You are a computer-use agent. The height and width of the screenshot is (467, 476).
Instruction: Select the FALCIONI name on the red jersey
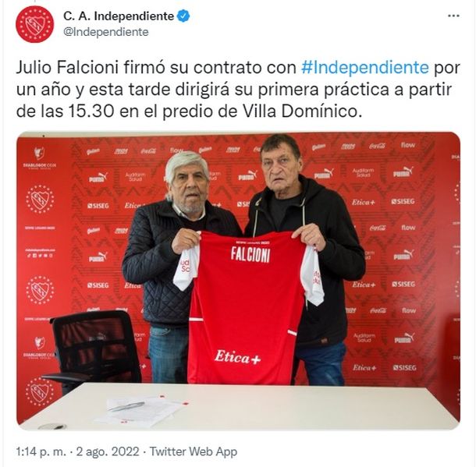[x=250, y=254]
